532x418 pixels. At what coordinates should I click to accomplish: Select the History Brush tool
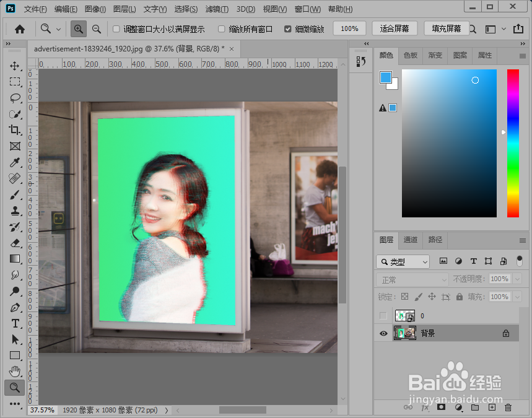(x=15, y=227)
